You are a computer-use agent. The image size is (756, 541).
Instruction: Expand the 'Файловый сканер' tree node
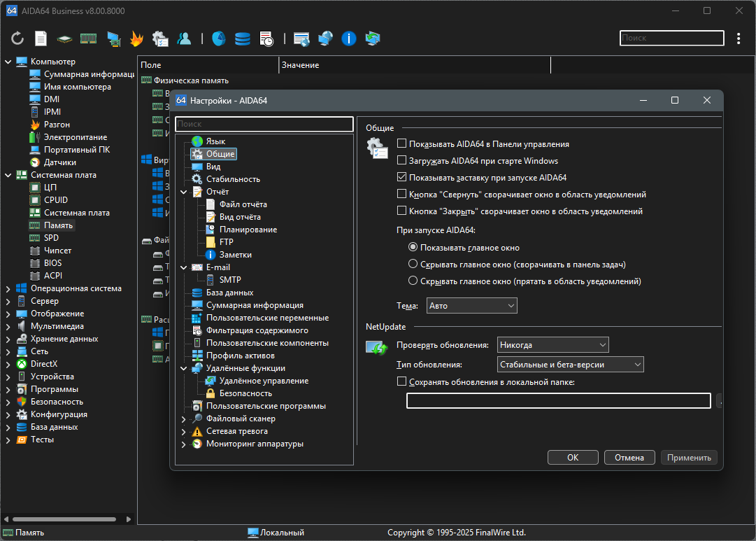click(x=183, y=419)
